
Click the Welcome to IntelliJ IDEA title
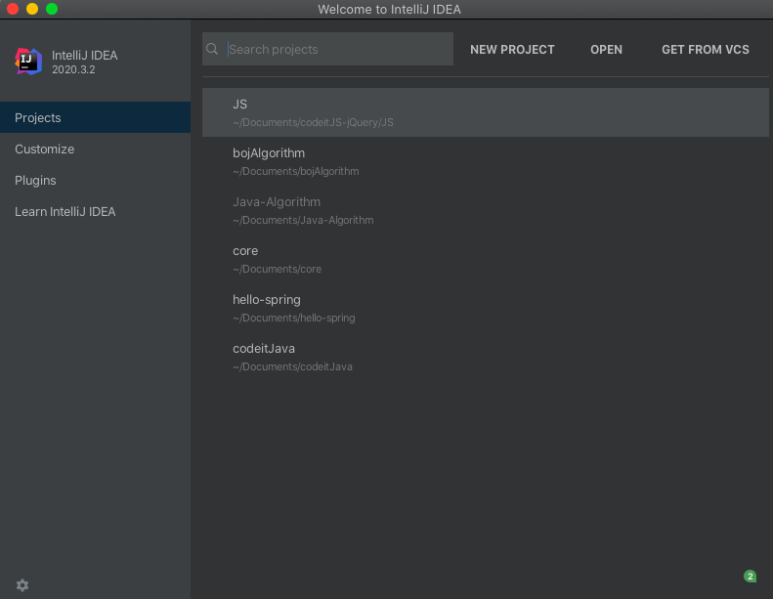coord(389,9)
